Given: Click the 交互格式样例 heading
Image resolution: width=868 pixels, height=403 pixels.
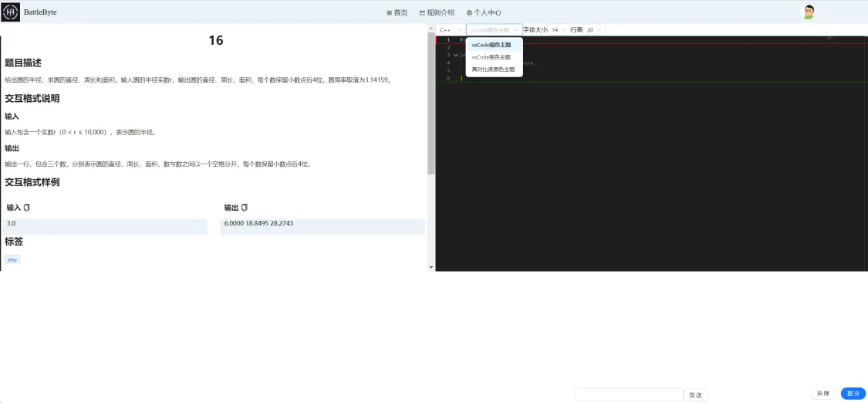Looking at the screenshot, I should click(32, 182).
